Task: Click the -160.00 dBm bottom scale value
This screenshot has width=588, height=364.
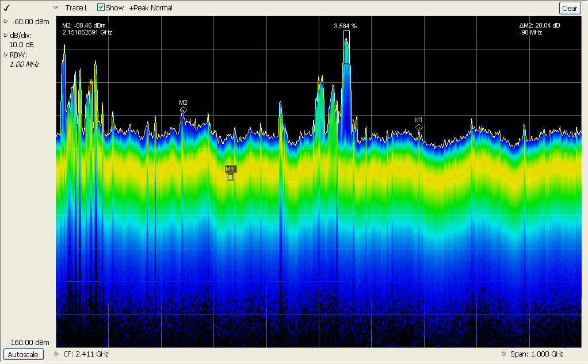Action: pos(26,343)
